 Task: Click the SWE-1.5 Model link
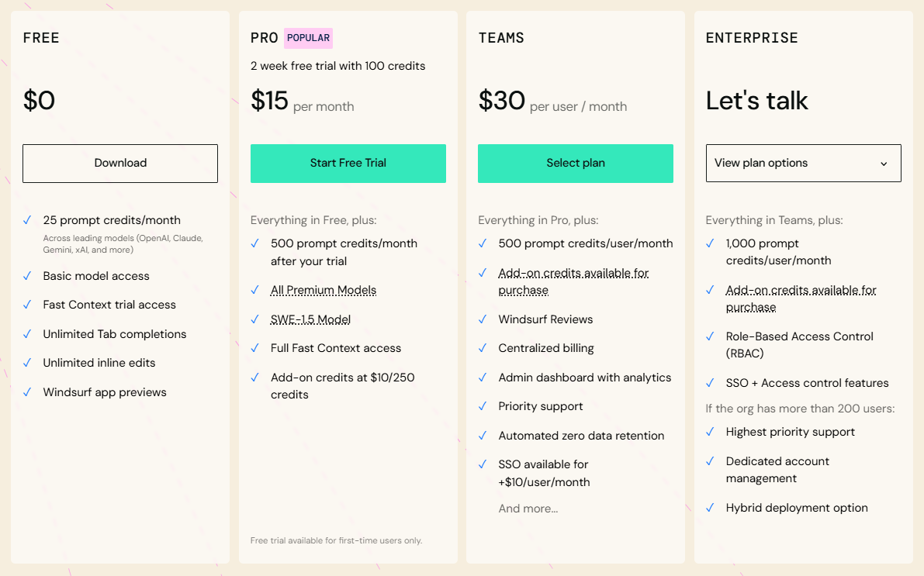click(x=310, y=319)
